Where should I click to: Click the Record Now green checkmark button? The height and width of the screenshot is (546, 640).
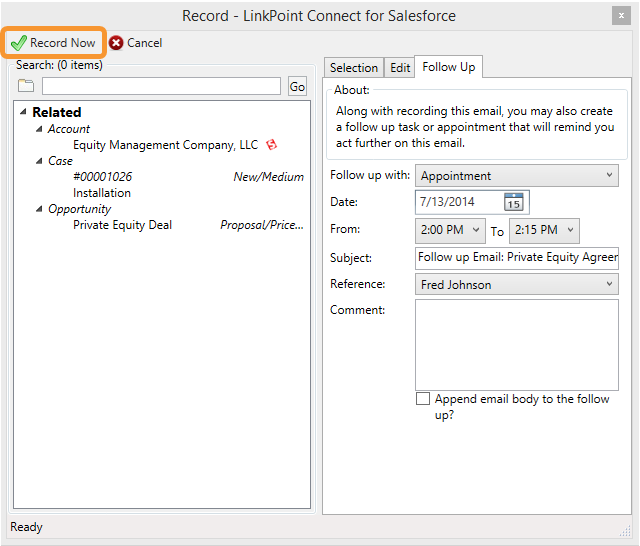click(x=53, y=42)
